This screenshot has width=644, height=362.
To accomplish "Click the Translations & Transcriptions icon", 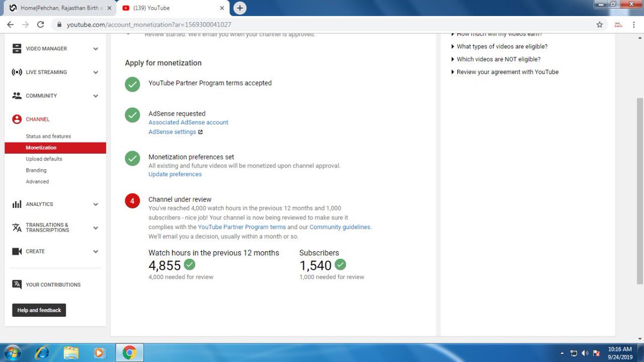I will pyautogui.click(x=17, y=228).
